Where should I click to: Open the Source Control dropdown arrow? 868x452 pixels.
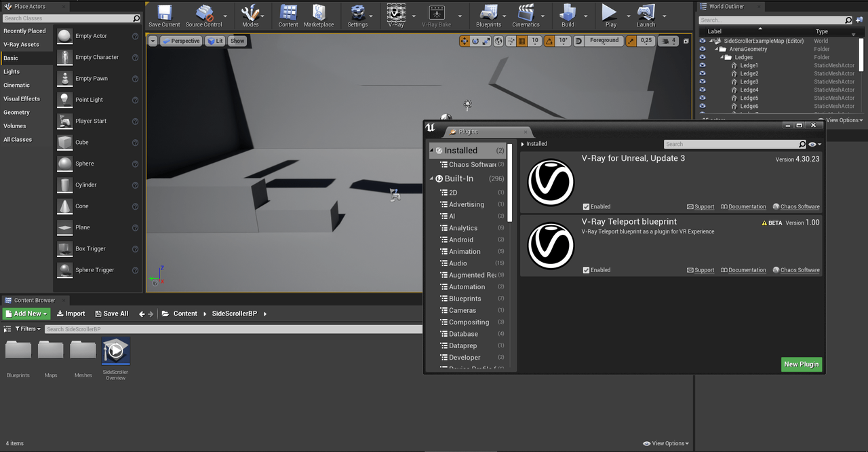226,15
